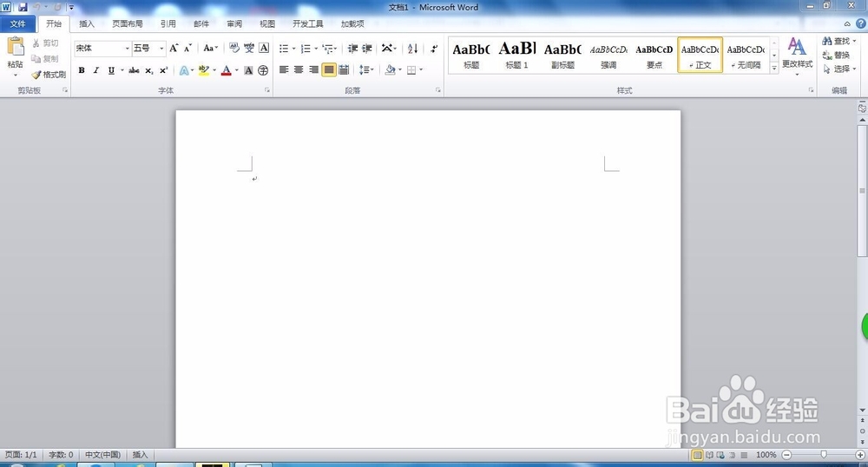Apply superscript formatting

163,70
